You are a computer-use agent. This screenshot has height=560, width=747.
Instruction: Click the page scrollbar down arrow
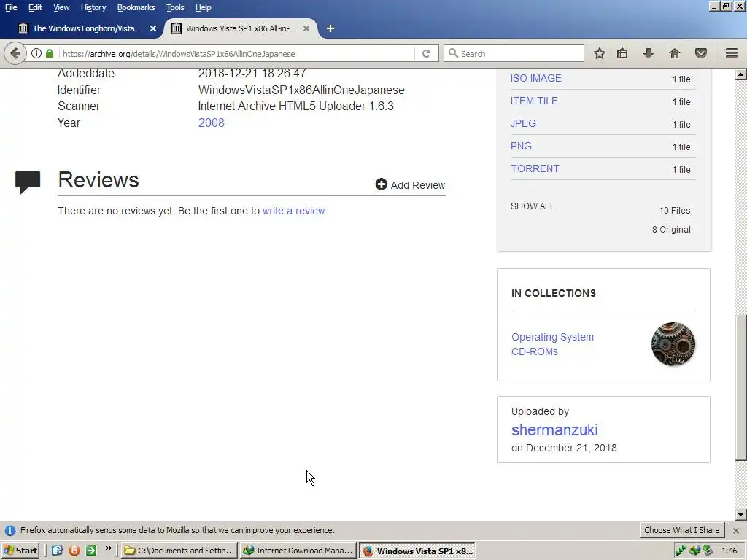(741, 514)
